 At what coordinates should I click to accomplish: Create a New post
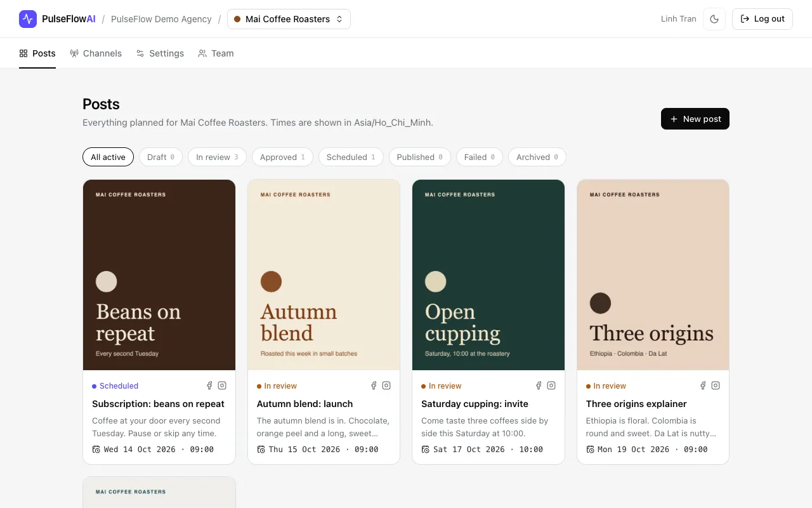(695, 119)
